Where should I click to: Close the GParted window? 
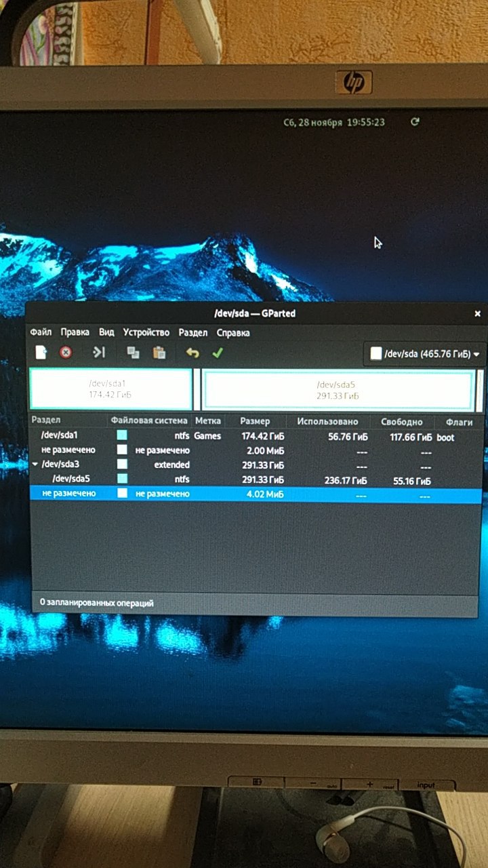(x=478, y=314)
